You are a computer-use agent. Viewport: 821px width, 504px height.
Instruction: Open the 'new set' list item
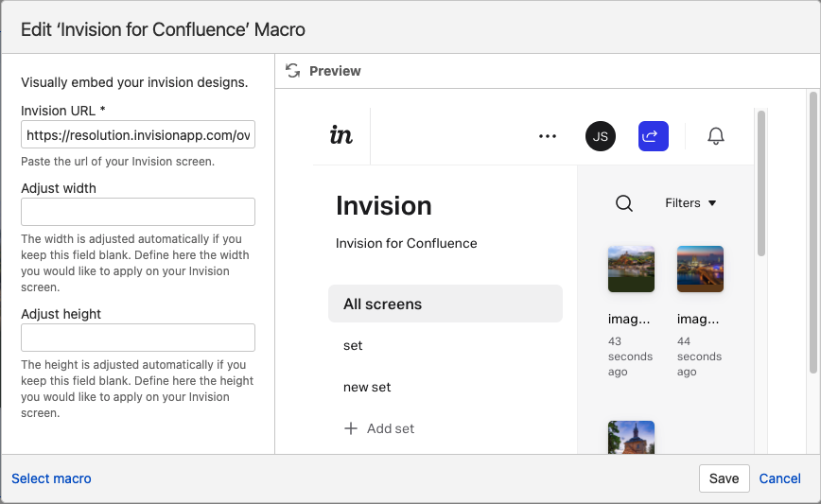point(367,388)
